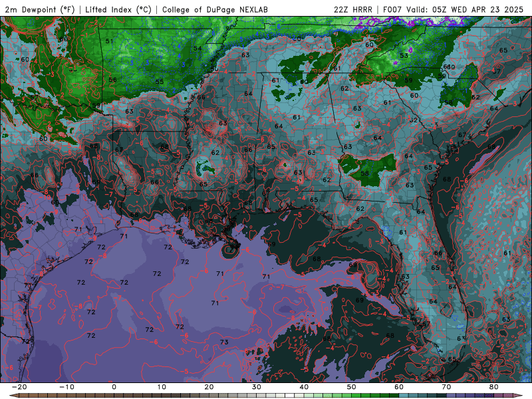Click the "22Z HRRR" model run label

[353, 9]
